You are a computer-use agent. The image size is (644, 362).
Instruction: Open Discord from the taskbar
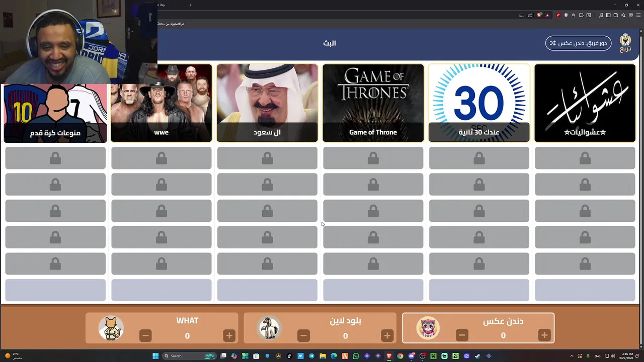[x=411, y=356]
